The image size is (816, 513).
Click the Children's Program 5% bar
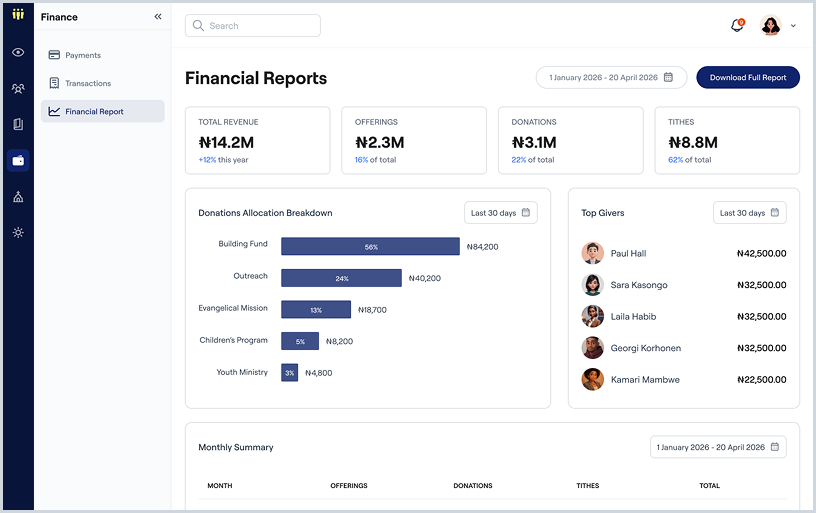300,341
